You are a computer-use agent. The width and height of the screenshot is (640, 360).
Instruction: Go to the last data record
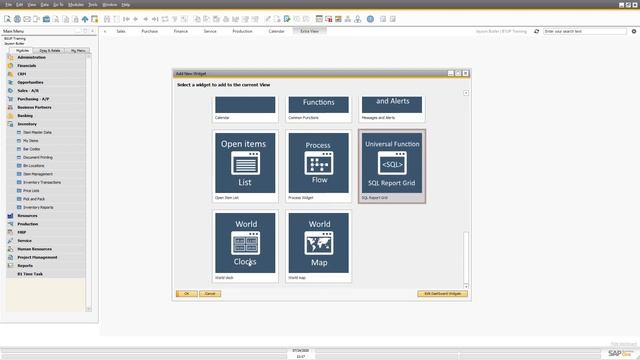pos(155,19)
